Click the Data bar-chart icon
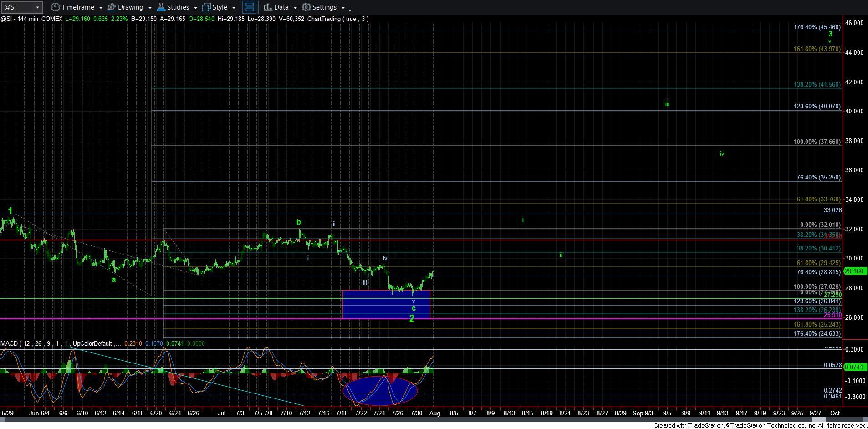The width and height of the screenshot is (868, 429). click(x=268, y=7)
